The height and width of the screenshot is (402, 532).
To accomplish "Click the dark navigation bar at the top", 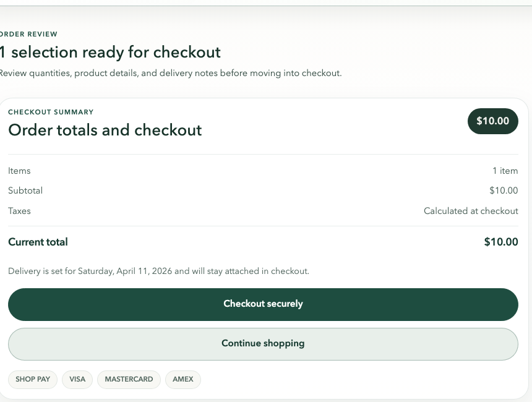I will click(266, 3).
